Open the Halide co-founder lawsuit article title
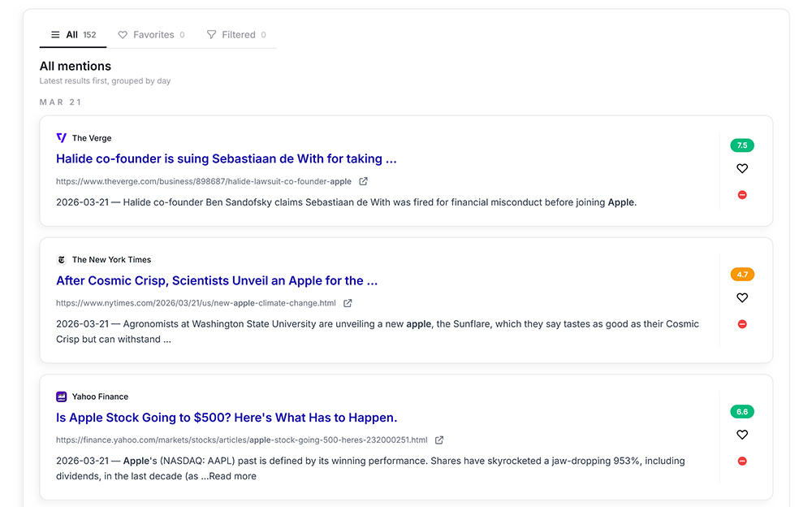Screen dimensions: 812x507 click(x=227, y=158)
